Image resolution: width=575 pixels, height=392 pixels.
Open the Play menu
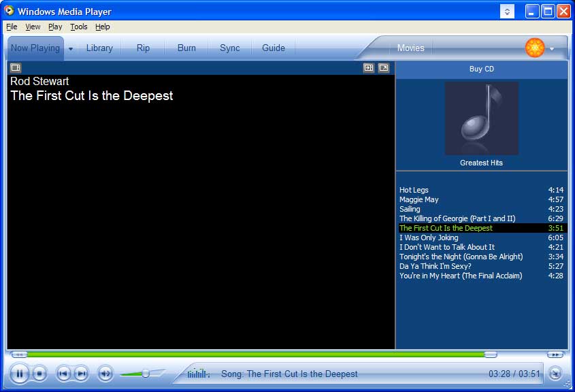click(x=55, y=27)
